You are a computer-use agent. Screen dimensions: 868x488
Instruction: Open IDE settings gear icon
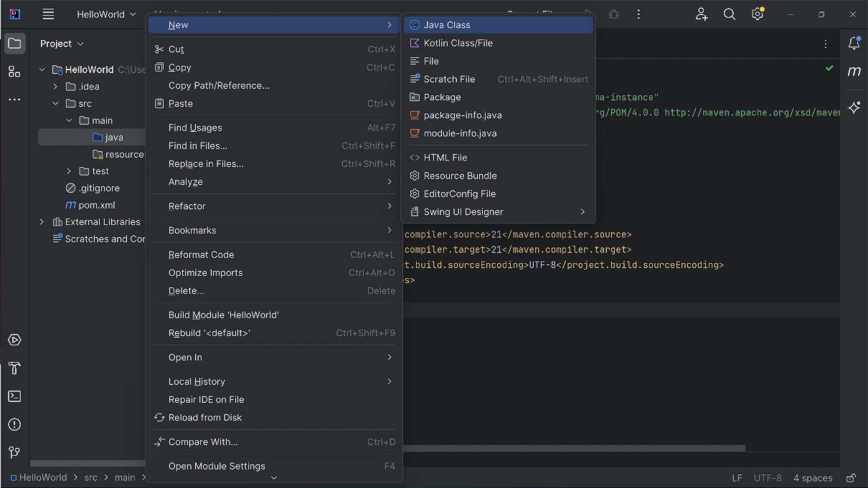coord(757,14)
